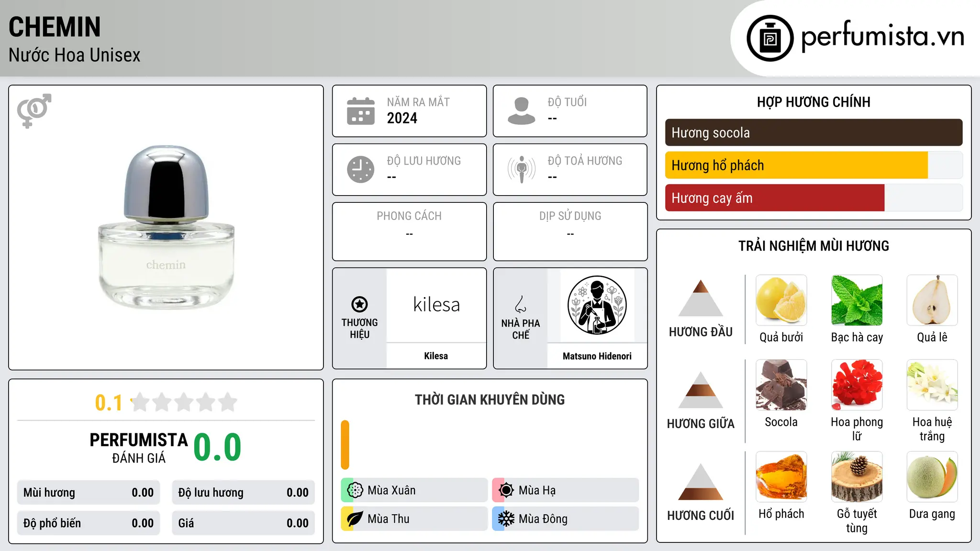The image size is (980, 551).
Task: Click the Mùi hương score row
Action: pos(89,493)
